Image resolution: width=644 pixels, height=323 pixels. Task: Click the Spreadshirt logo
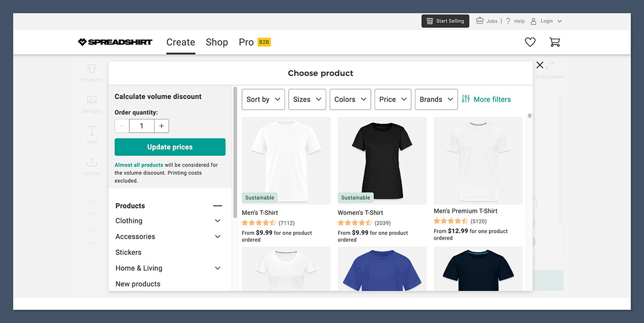115,42
